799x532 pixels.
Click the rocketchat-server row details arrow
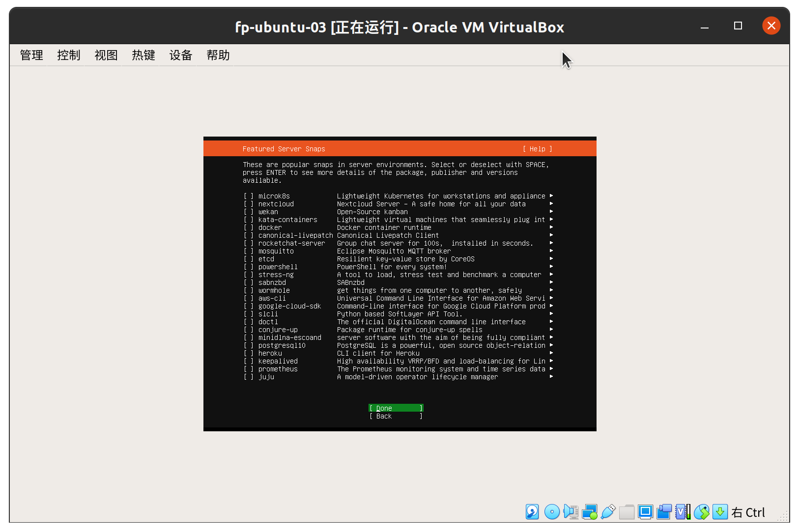pyautogui.click(x=551, y=243)
